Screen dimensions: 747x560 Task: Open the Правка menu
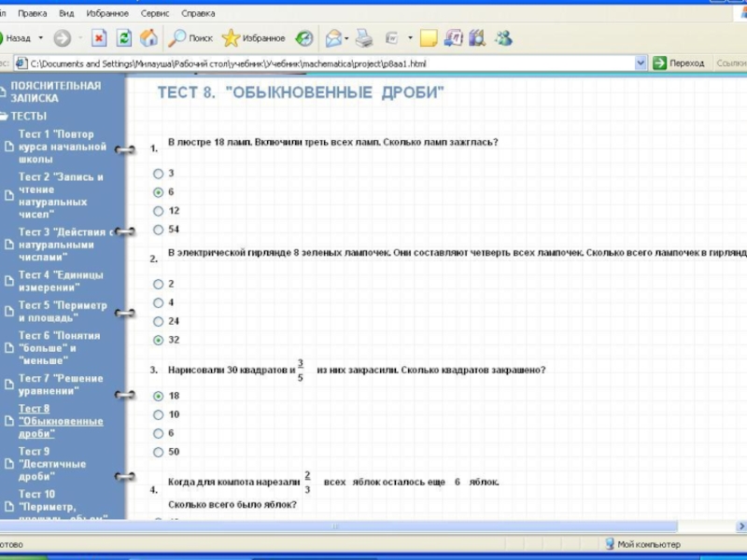[x=33, y=13]
